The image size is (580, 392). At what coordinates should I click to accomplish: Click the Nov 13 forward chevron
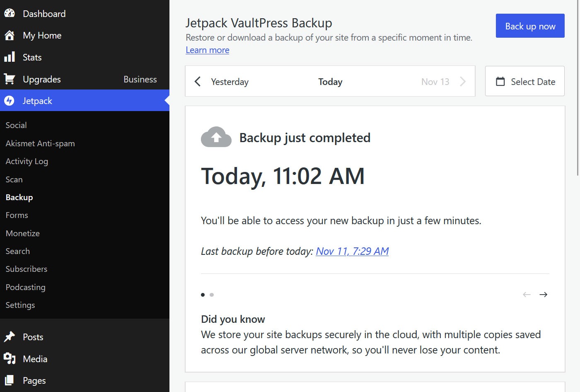click(x=463, y=81)
